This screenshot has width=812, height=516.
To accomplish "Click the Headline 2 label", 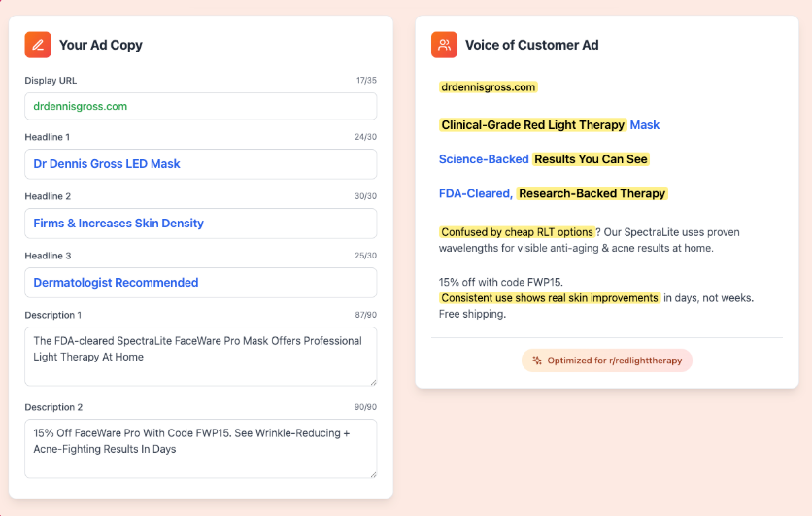I will tap(48, 196).
